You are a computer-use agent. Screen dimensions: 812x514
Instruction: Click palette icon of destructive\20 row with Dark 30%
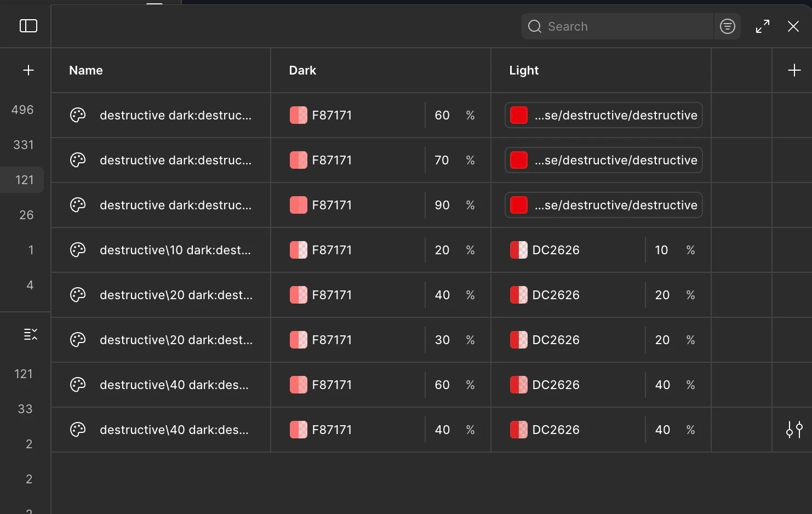[78, 340]
